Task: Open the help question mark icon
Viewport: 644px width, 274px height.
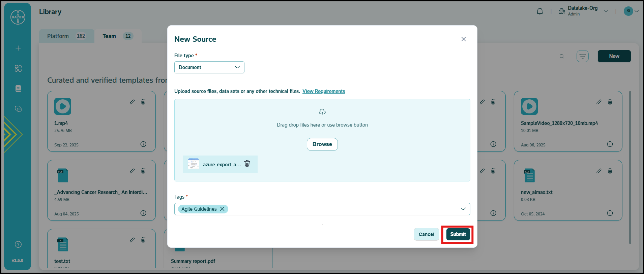Action: [x=18, y=244]
